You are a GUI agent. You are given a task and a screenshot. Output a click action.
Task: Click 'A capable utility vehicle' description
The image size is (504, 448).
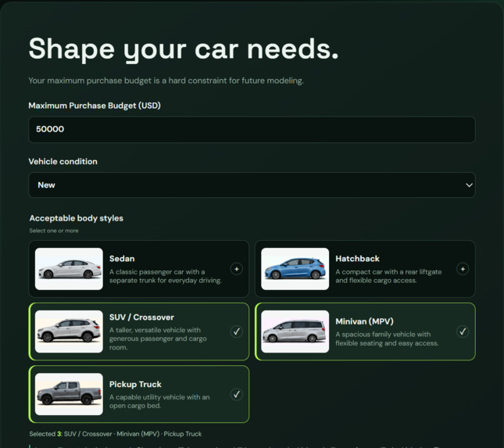point(159,401)
